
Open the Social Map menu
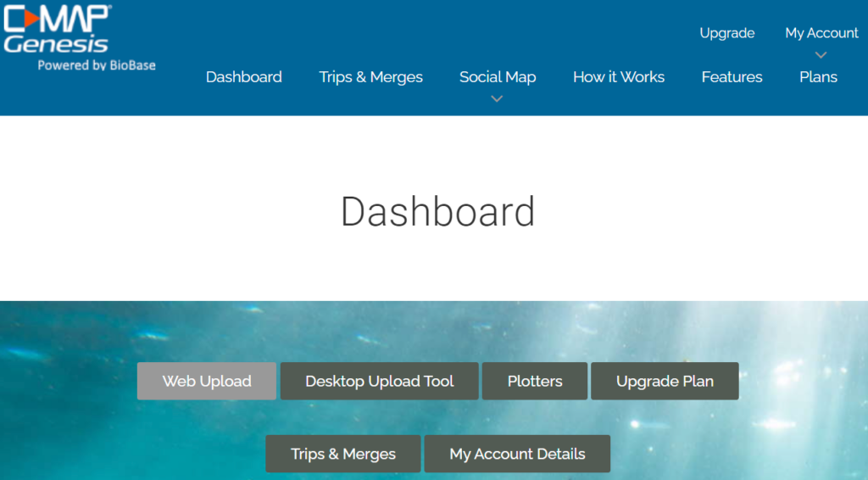click(x=497, y=77)
